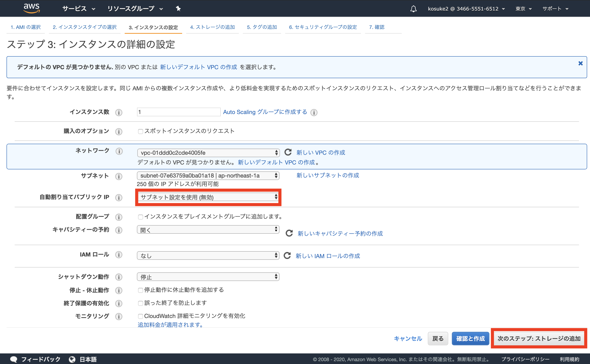
Task: Go to step 4. ストレージの追加
Action: [x=212, y=27]
